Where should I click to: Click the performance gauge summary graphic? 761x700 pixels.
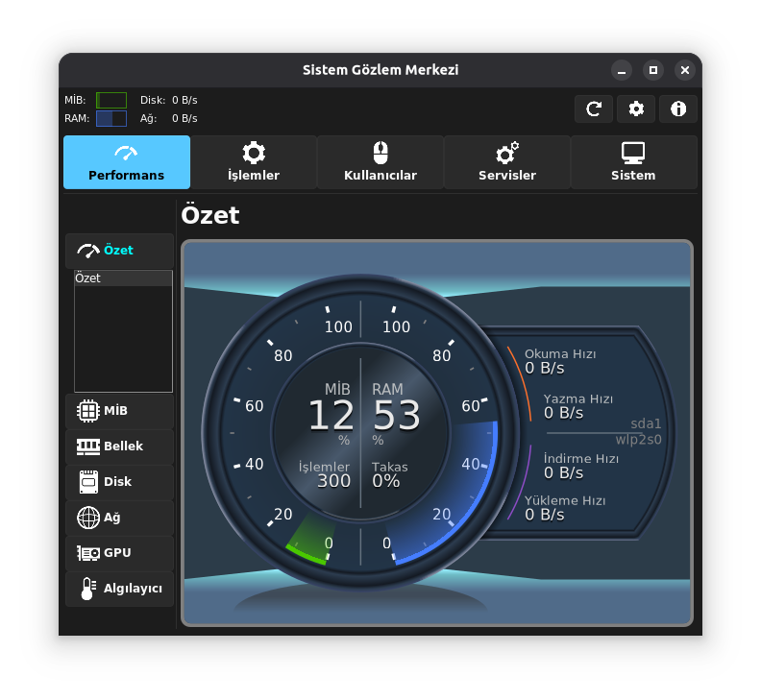pyautogui.click(x=436, y=432)
